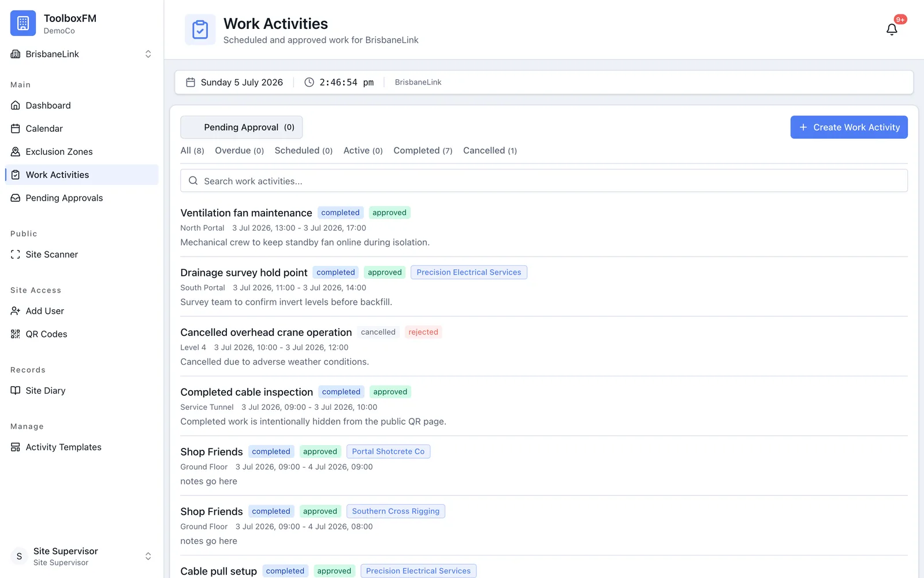The height and width of the screenshot is (578, 924).
Task: Click the Work Activities clipboard header icon
Action: 200,29
